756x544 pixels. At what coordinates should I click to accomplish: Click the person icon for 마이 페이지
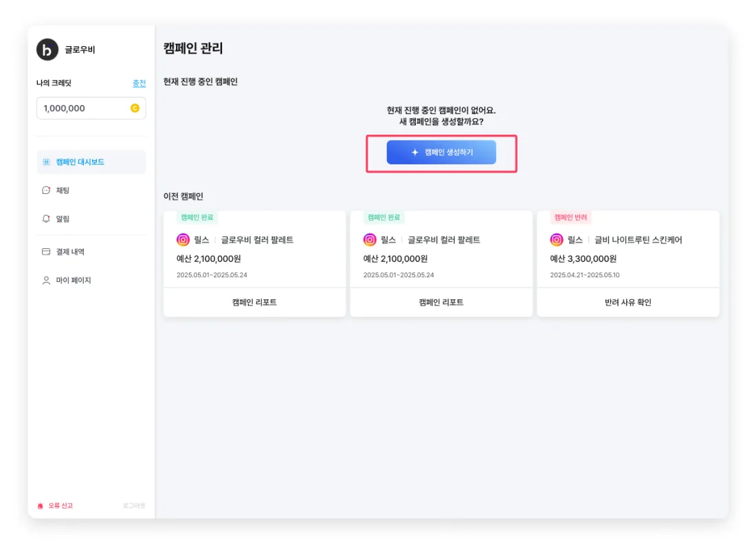46,280
